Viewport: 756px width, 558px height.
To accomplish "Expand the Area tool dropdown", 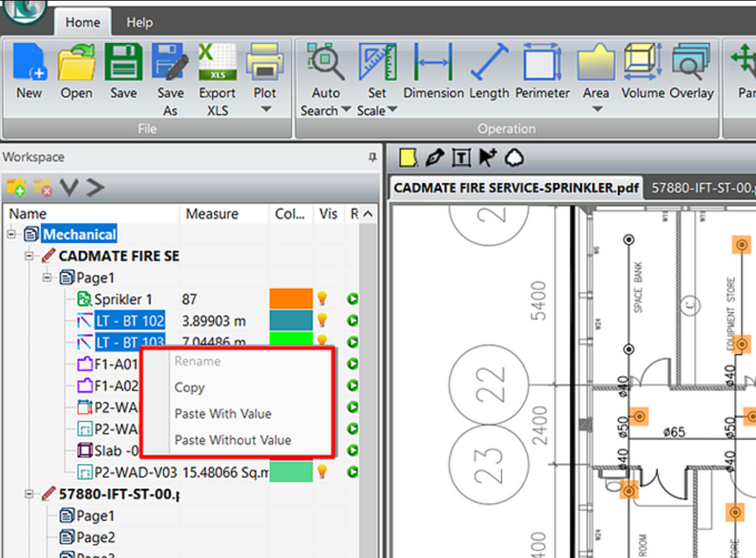I will pyautogui.click(x=595, y=110).
